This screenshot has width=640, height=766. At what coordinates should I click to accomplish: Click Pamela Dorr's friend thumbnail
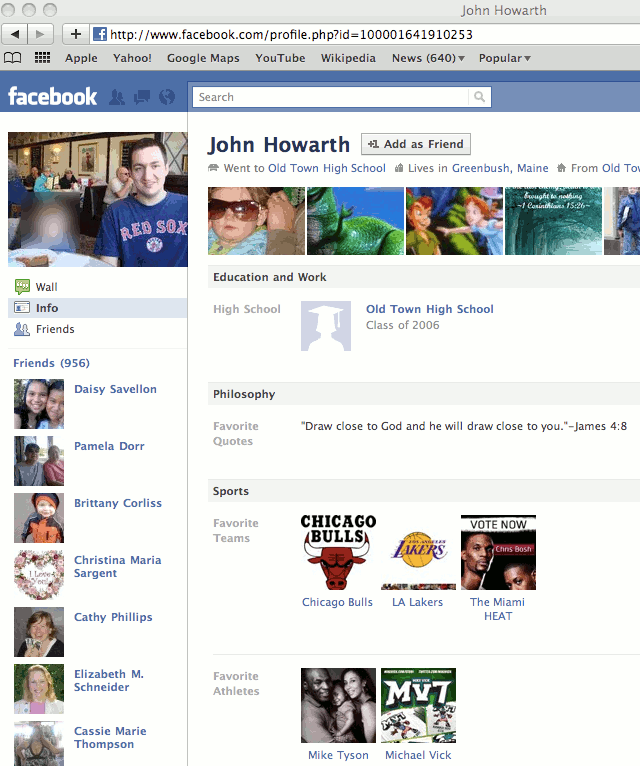tap(39, 461)
